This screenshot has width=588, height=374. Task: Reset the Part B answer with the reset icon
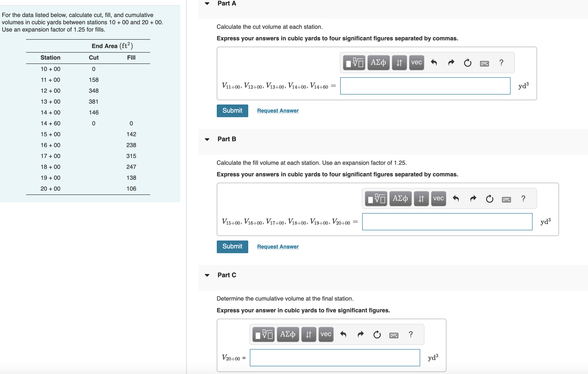[x=490, y=199]
